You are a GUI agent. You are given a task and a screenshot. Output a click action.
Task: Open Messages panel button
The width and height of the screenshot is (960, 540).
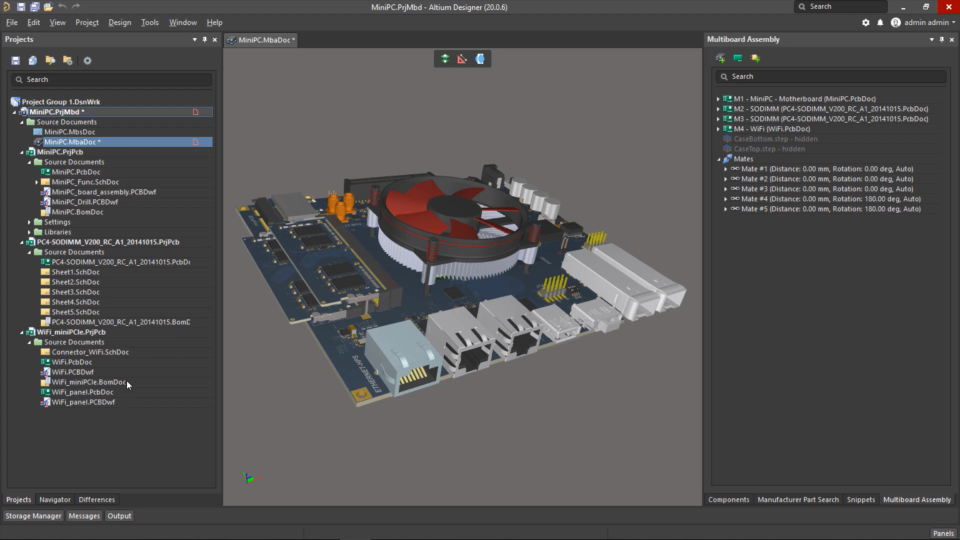pyautogui.click(x=84, y=516)
